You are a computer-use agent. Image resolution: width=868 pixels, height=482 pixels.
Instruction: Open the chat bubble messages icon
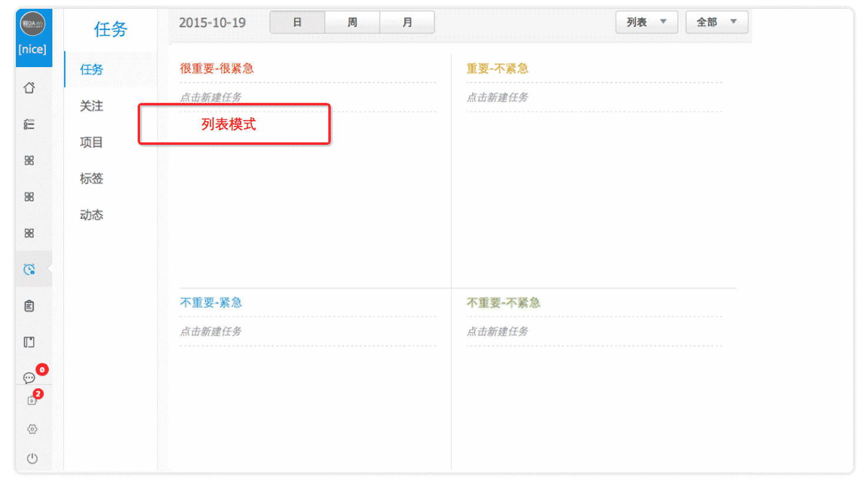[x=29, y=378]
